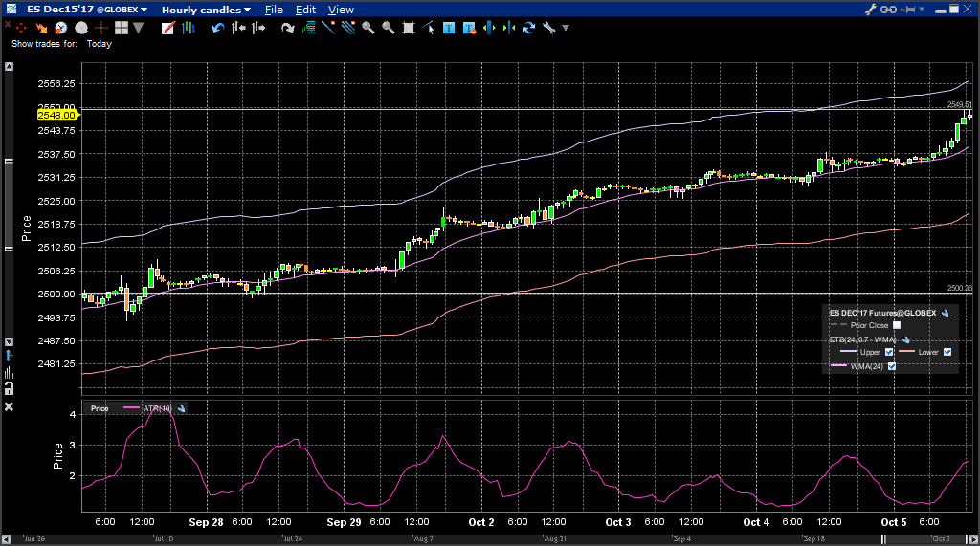
Task: Close the ATR sub-panel with X icon
Action: pos(9,406)
